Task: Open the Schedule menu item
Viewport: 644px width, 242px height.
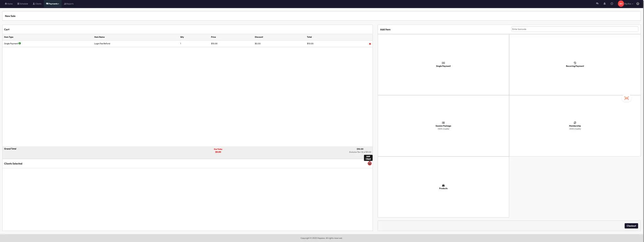Action: tap(23, 4)
